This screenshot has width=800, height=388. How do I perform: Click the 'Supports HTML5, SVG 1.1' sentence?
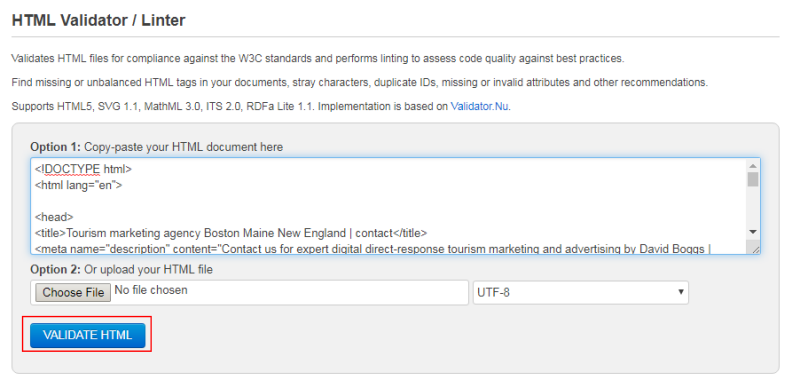[261, 107]
